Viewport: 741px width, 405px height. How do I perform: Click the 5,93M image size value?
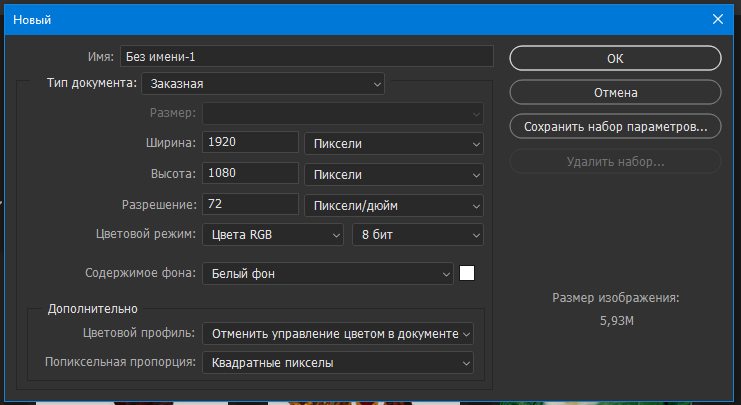point(617,321)
